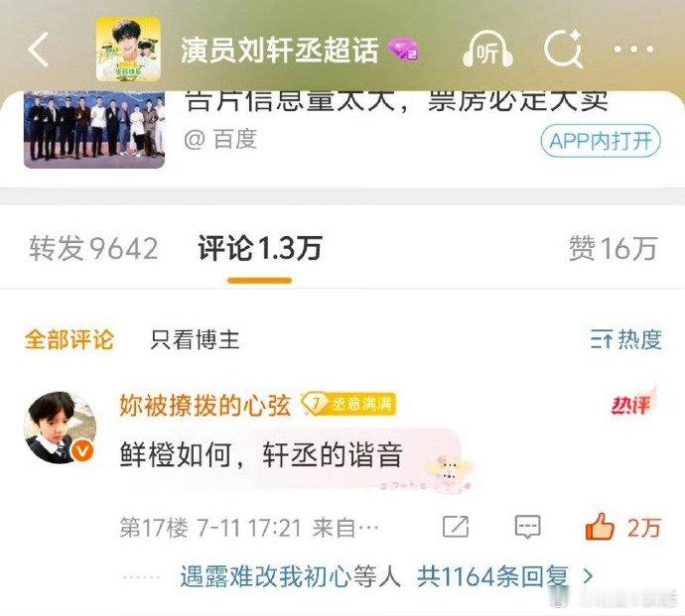Tap the search magnifier icon
685x616 pixels.
click(564, 49)
